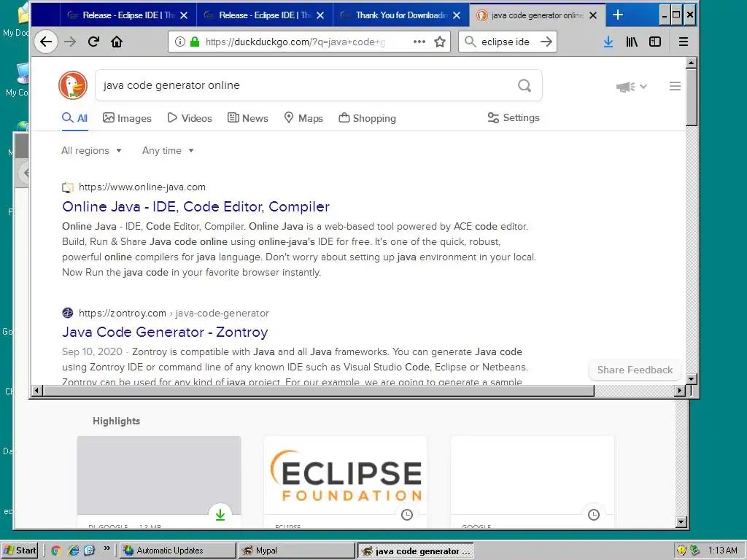Open the DuckDuckGo side menu icon
Image resolution: width=747 pixels, height=560 pixels.
(x=675, y=86)
